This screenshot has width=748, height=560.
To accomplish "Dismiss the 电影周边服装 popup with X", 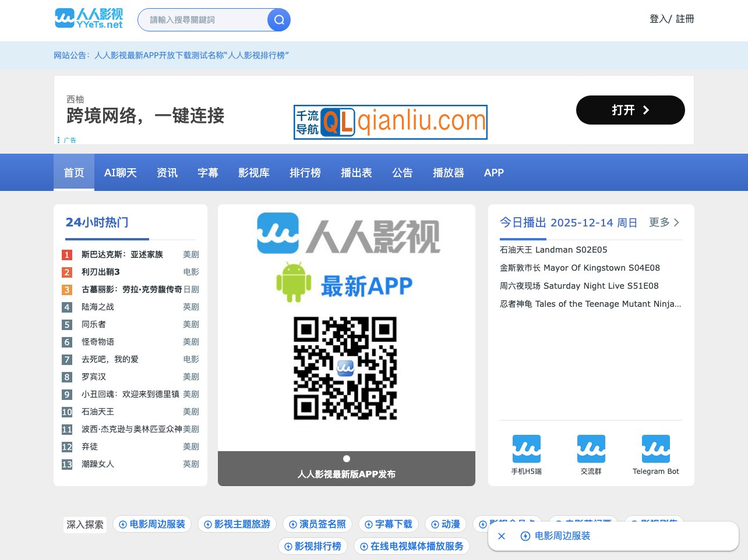I will coord(502,536).
